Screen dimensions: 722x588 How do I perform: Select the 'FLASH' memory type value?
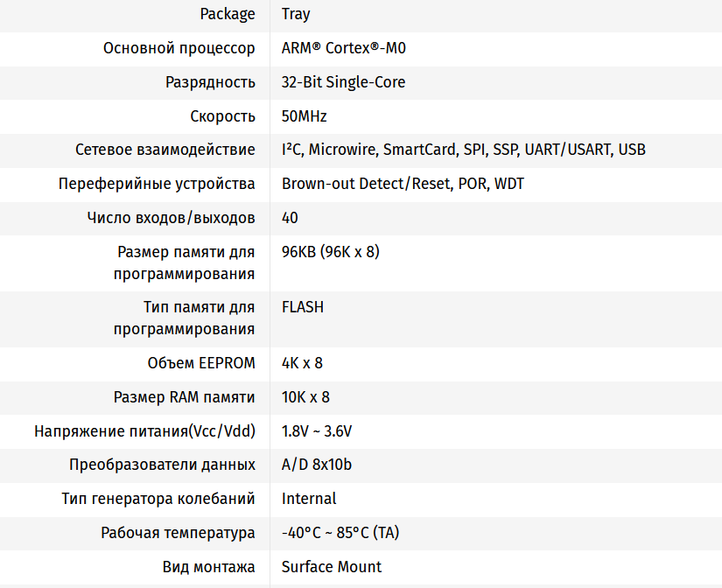point(302,307)
